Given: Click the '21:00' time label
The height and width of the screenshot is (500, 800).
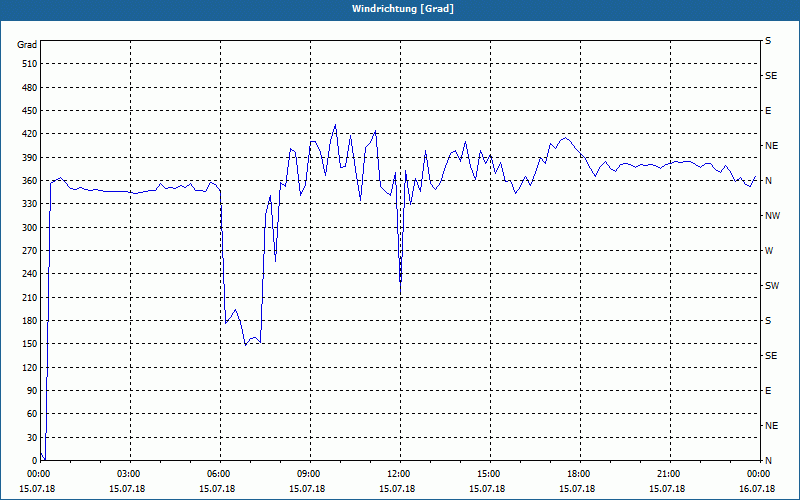Looking at the screenshot, I should [x=669, y=474].
